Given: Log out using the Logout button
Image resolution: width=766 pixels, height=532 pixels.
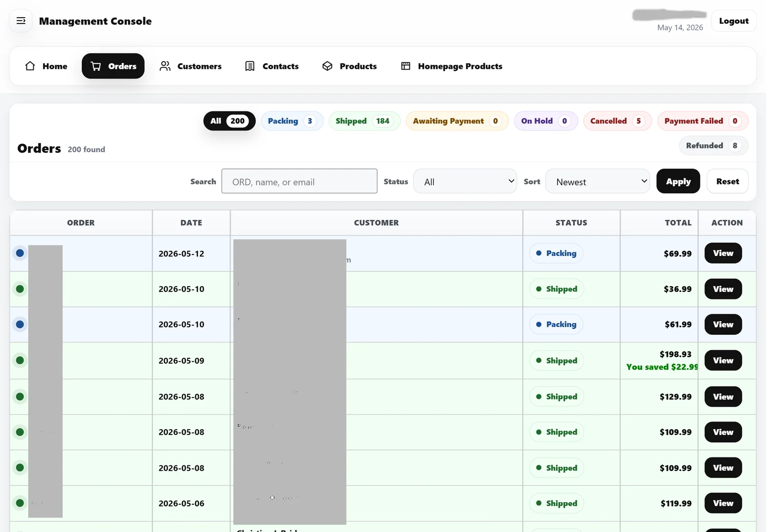Looking at the screenshot, I should (x=733, y=21).
